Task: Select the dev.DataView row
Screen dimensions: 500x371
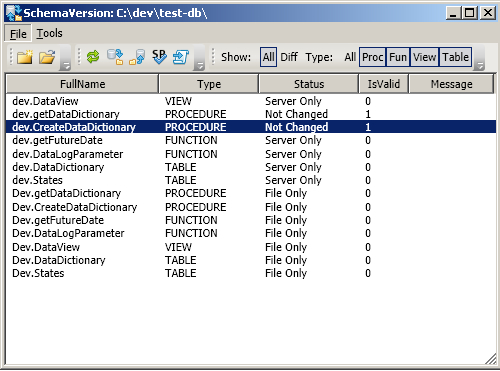Action: tap(251, 101)
